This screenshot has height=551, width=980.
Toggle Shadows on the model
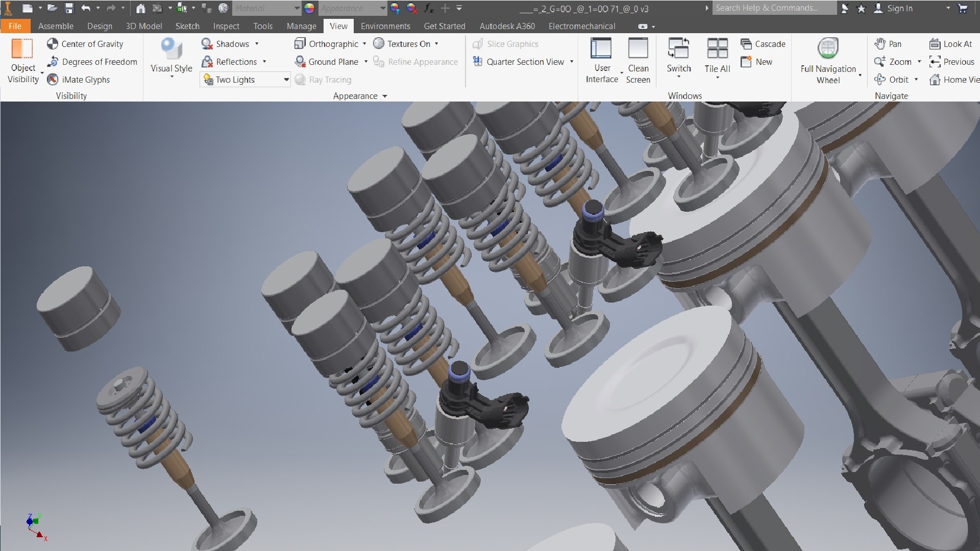pos(225,44)
